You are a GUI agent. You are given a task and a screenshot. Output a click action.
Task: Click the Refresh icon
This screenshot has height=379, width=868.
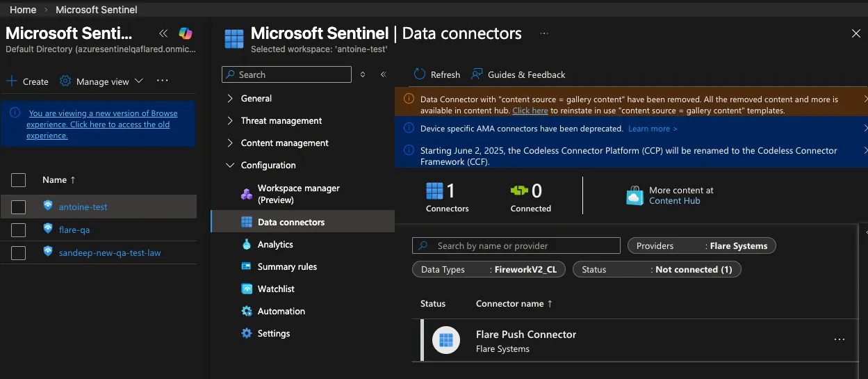[420, 74]
